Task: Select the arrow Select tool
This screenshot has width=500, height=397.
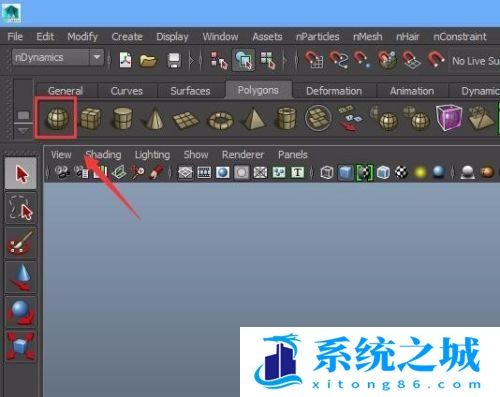Action: [21, 174]
